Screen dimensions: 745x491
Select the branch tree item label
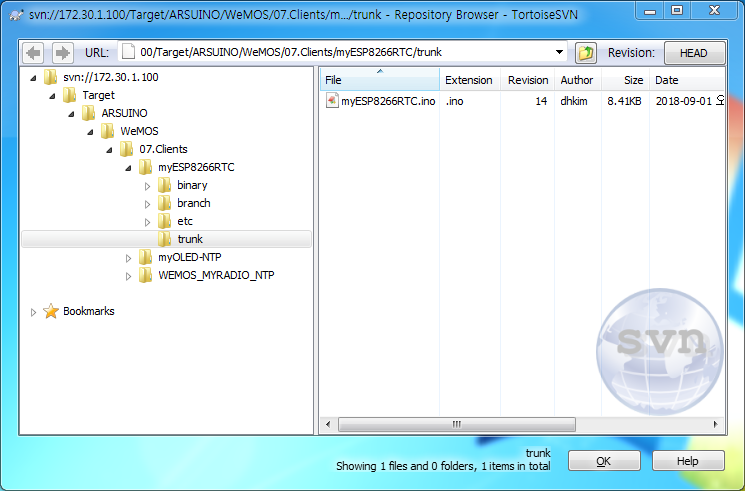(194, 203)
